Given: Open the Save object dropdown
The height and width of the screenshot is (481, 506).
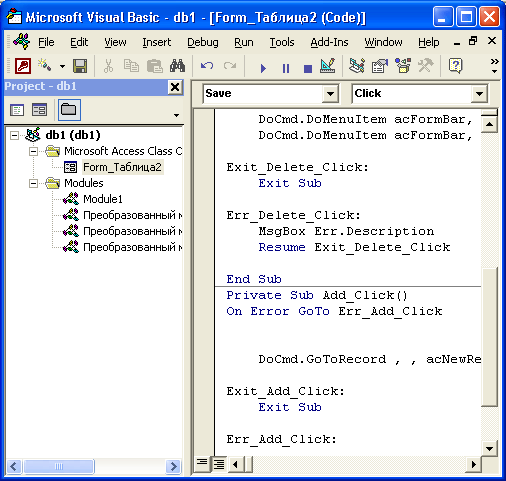Looking at the screenshot, I should (330, 94).
